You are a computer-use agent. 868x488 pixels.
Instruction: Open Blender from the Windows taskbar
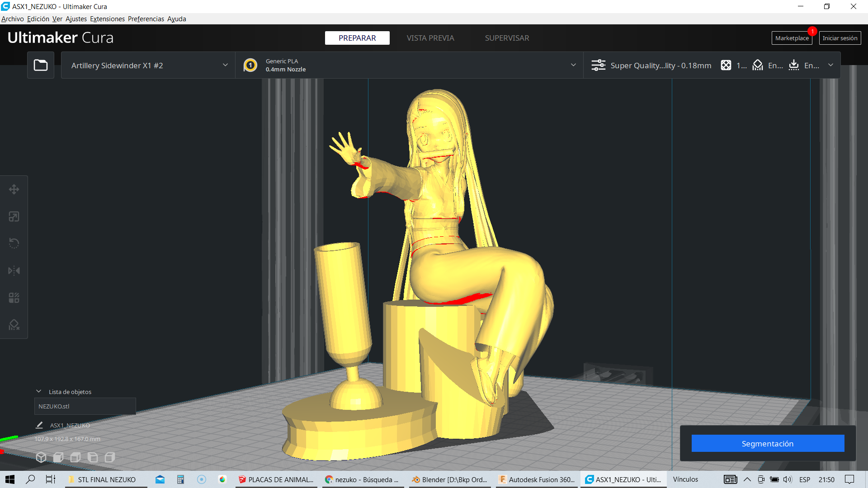coord(449,479)
